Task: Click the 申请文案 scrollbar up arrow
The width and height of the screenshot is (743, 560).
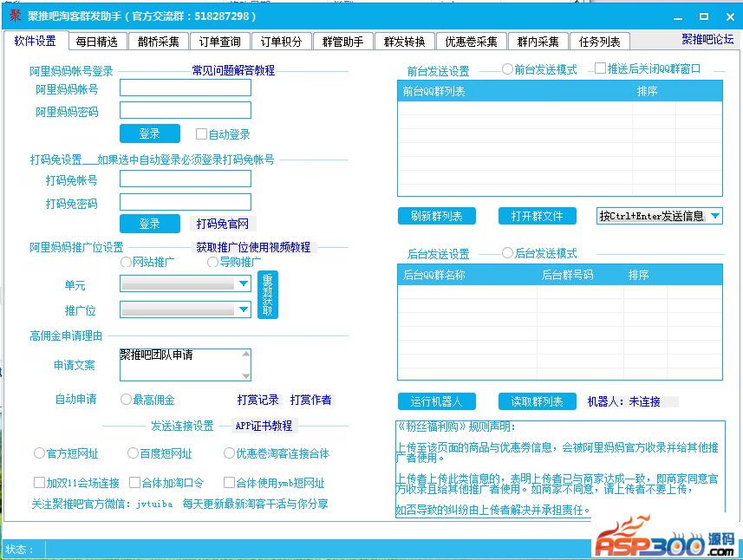Action: tap(245, 354)
